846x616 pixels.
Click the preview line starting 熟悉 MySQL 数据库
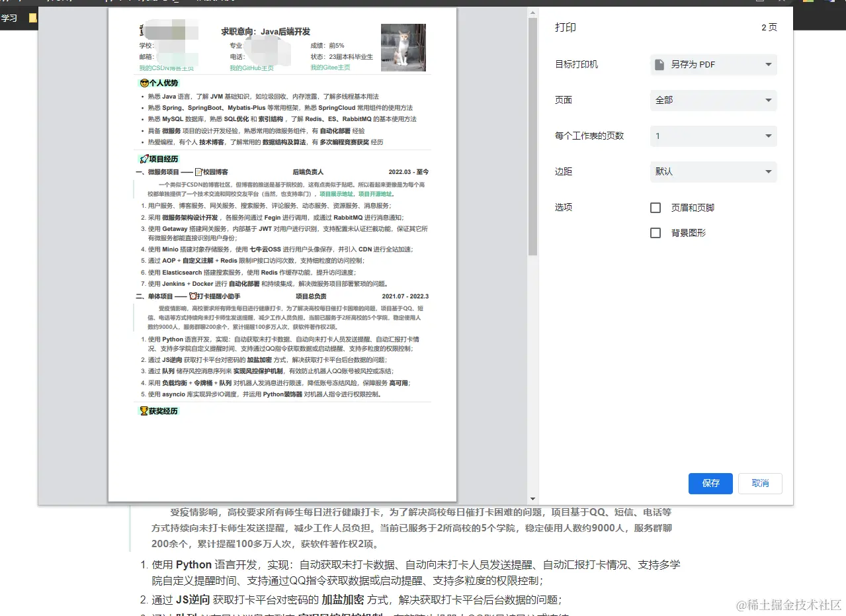[282, 119]
